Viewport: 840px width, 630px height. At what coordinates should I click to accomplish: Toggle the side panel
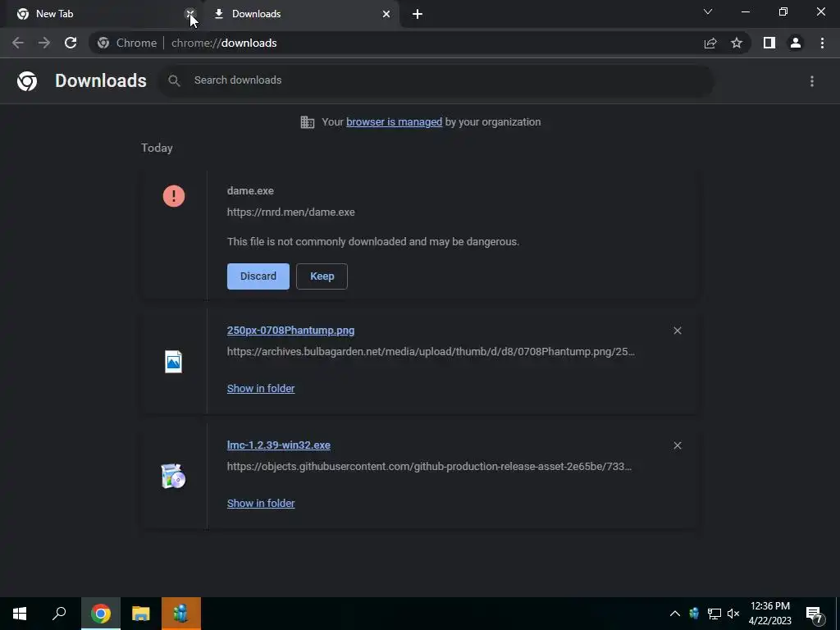769,43
